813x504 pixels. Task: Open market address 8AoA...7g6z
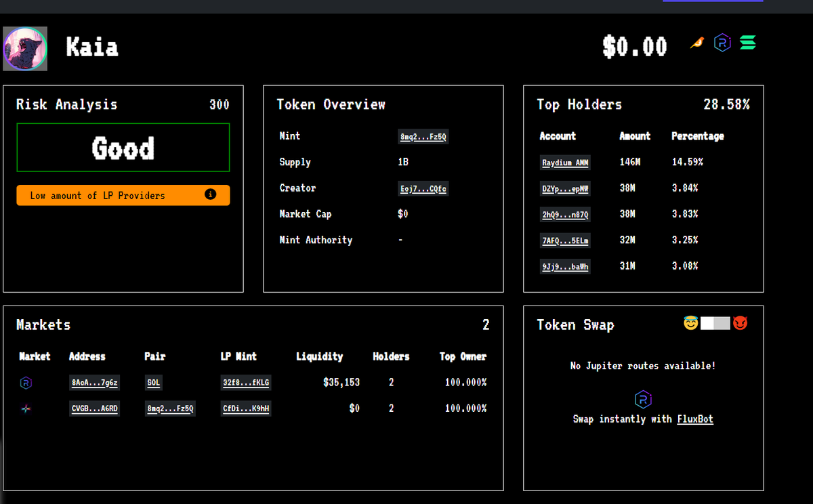[x=95, y=383]
